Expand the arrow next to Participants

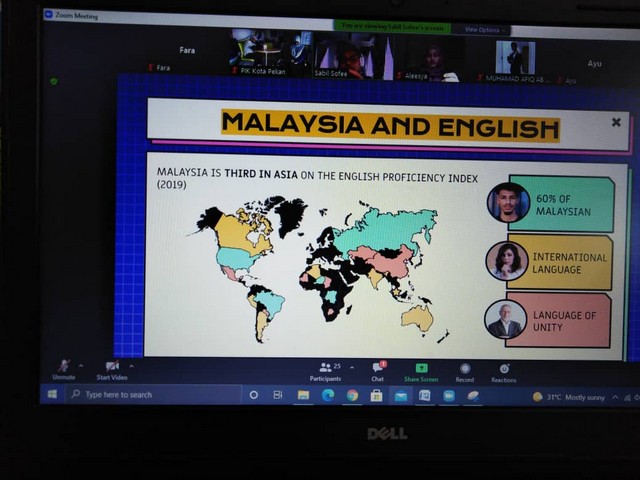[350, 367]
